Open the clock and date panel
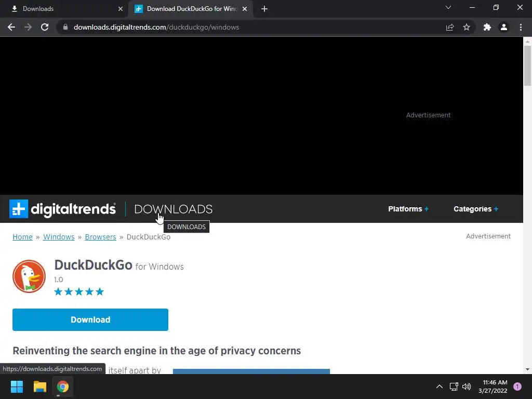532x399 pixels. [493, 387]
